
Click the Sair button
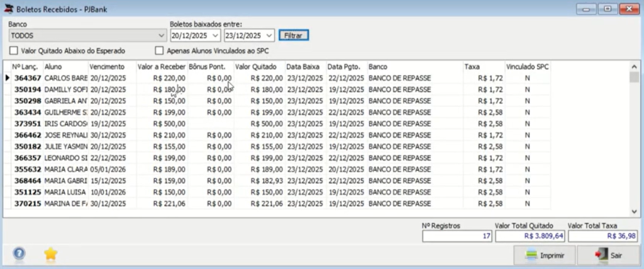(608, 255)
